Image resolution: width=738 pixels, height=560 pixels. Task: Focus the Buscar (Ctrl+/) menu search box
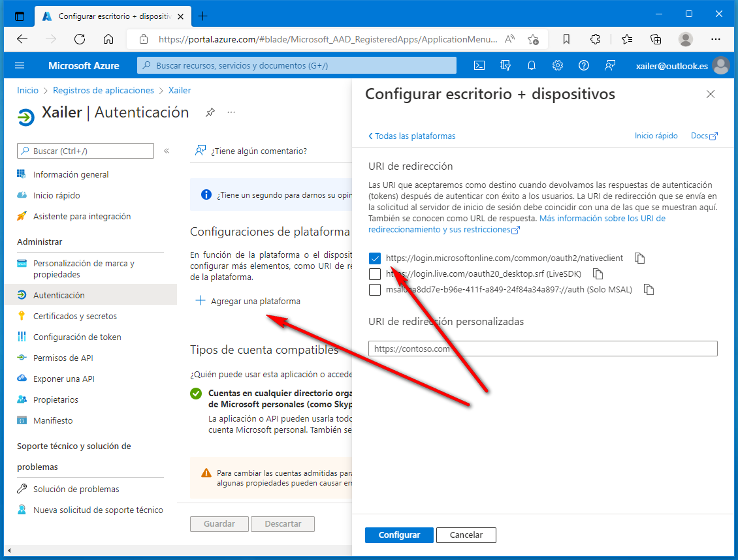pyautogui.click(x=85, y=151)
